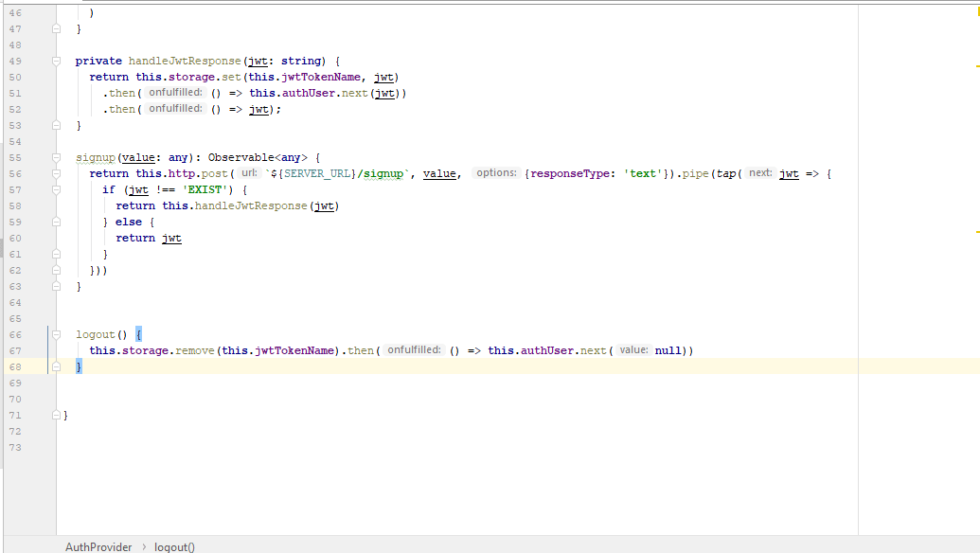The width and height of the screenshot is (980, 553).
Task: Click the else fold marker on line 59
Action: [x=57, y=222]
